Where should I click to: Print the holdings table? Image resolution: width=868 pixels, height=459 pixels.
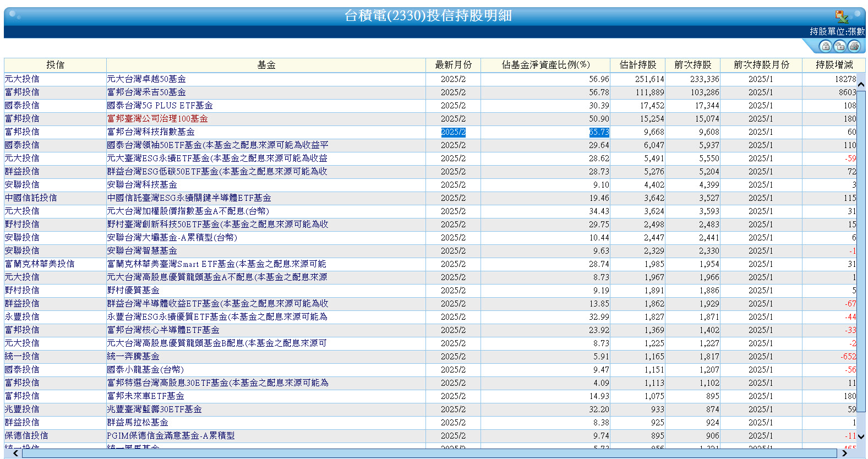point(854,46)
